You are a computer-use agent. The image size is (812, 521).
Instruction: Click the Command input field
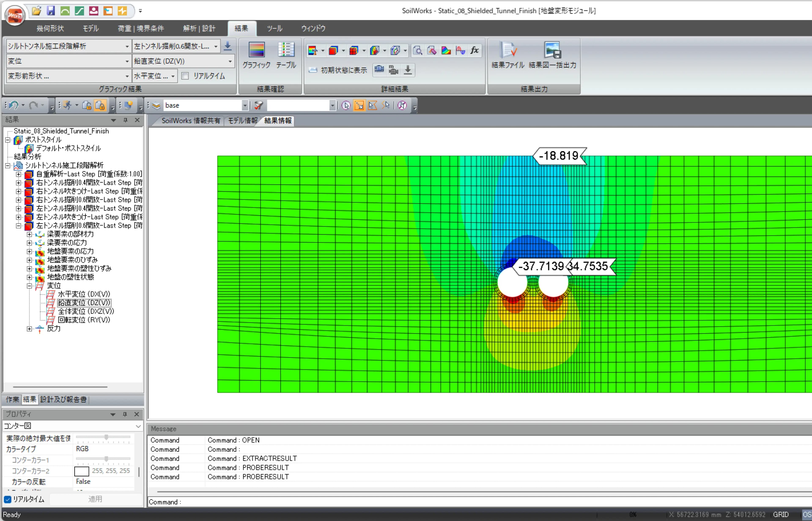(480, 502)
